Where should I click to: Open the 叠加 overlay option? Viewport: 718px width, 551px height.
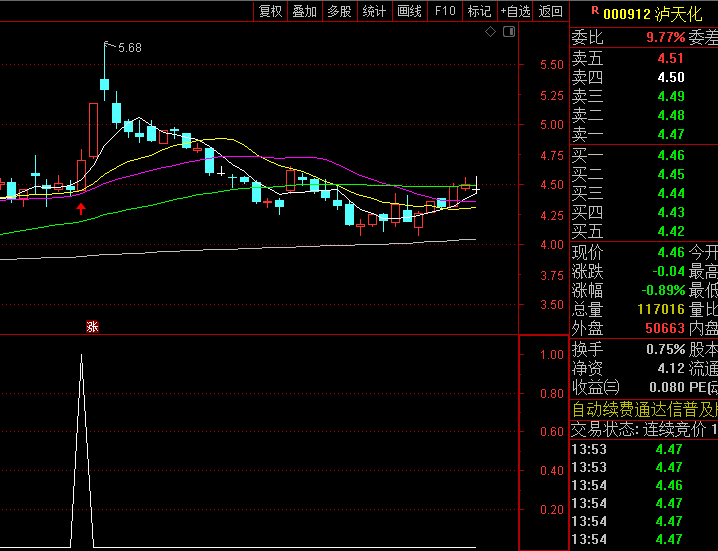(x=304, y=12)
